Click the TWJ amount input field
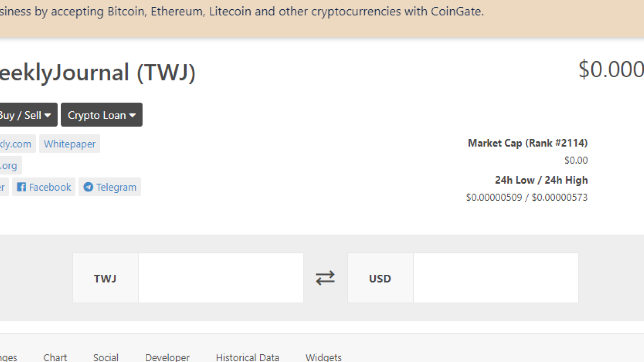This screenshot has width=644, height=362. 221,278
